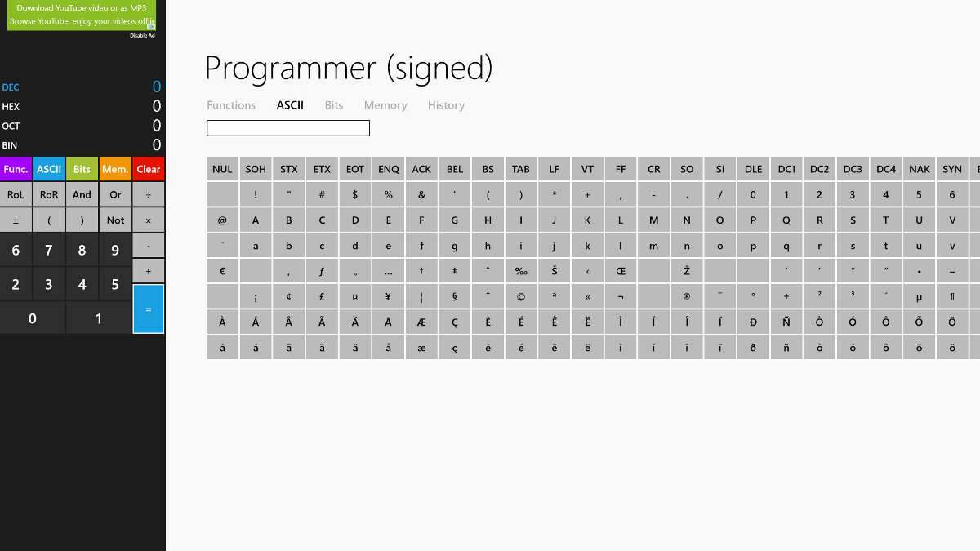Toggle the green Bits panel button
980x551 pixels.
pos(82,169)
